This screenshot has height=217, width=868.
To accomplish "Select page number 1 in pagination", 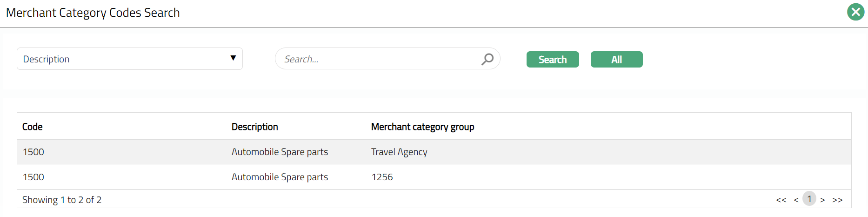I will point(809,199).
